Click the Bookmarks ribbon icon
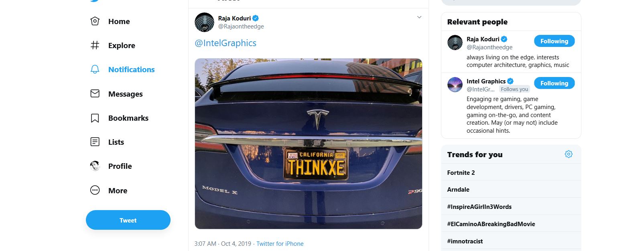Screen dimensions: 644x251 tap(95, 118)
